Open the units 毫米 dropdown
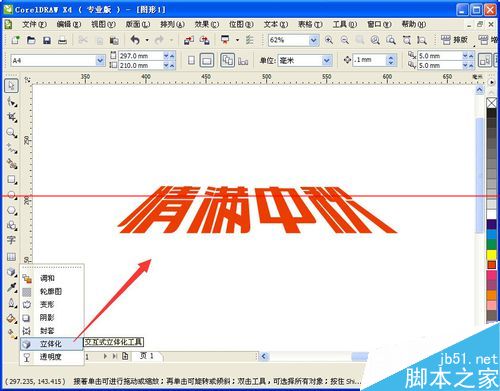 (327, 61)
